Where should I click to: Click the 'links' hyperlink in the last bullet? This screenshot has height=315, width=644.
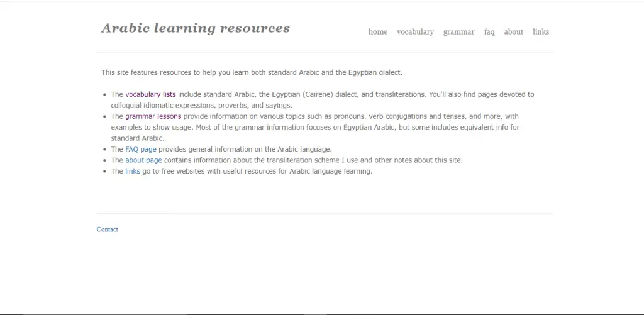(x=133, y=171)
